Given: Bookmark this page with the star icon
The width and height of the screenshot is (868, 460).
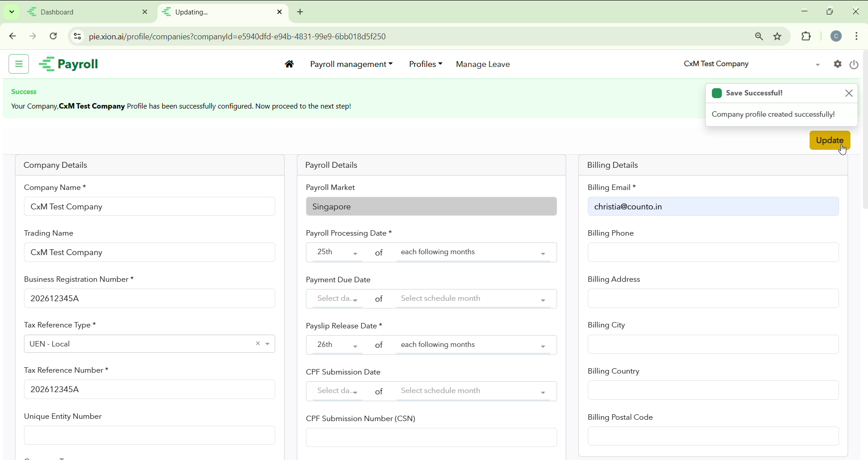Looking at the screenshot, I should pos(777,37).
